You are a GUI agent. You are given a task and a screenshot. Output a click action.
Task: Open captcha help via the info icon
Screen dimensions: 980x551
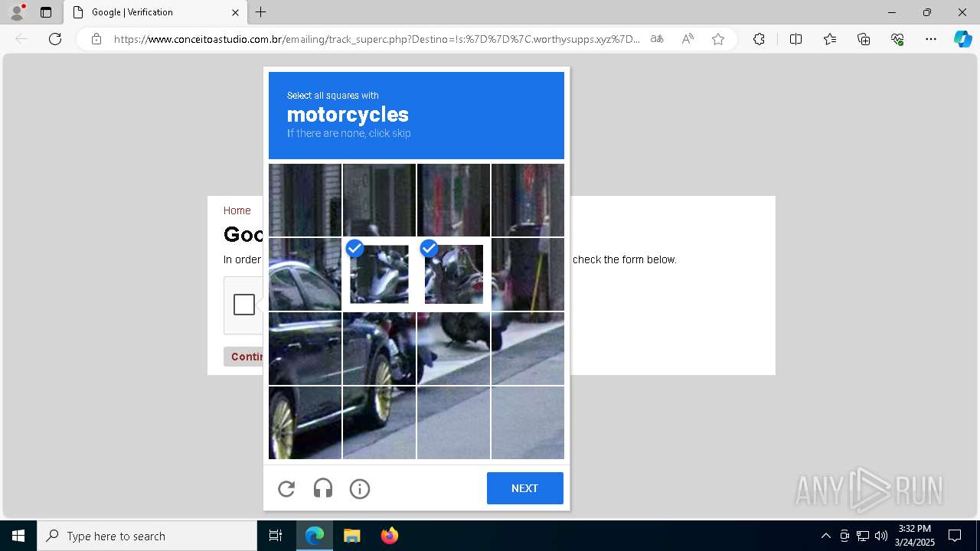pos(360,488)
